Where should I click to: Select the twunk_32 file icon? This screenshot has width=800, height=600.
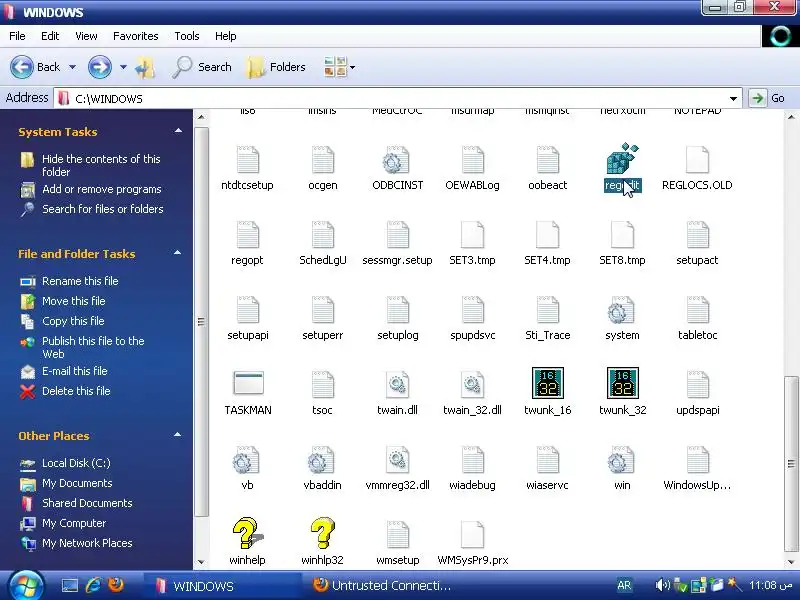(x=622, y=383)
